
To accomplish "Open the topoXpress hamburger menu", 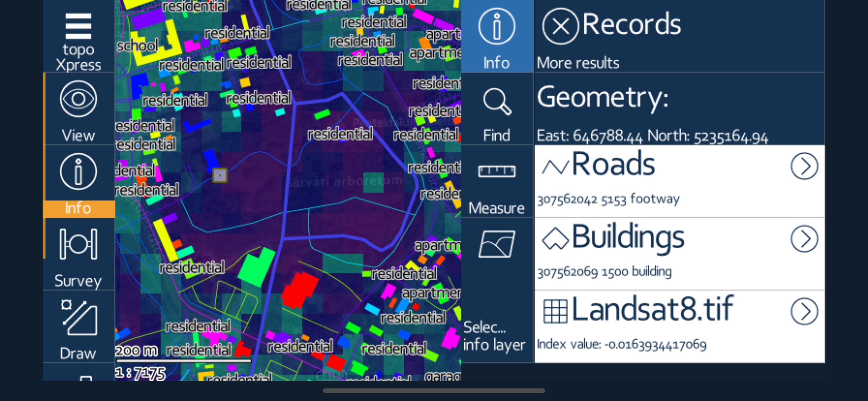I will click(78, 26).
